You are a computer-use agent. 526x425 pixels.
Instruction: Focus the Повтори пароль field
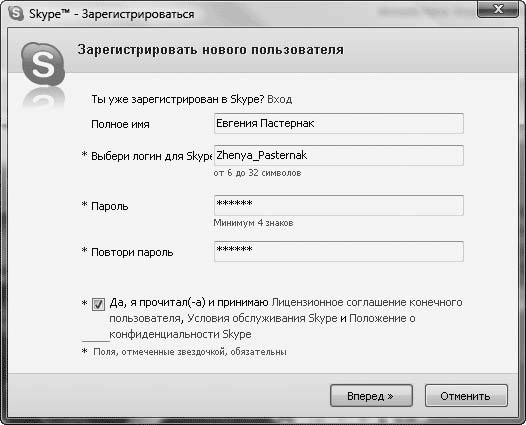[x=339, y=251]
